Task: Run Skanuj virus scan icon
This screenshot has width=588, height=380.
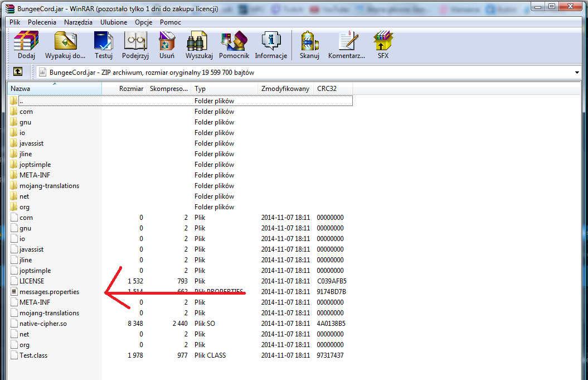Action: click(309, 45)
